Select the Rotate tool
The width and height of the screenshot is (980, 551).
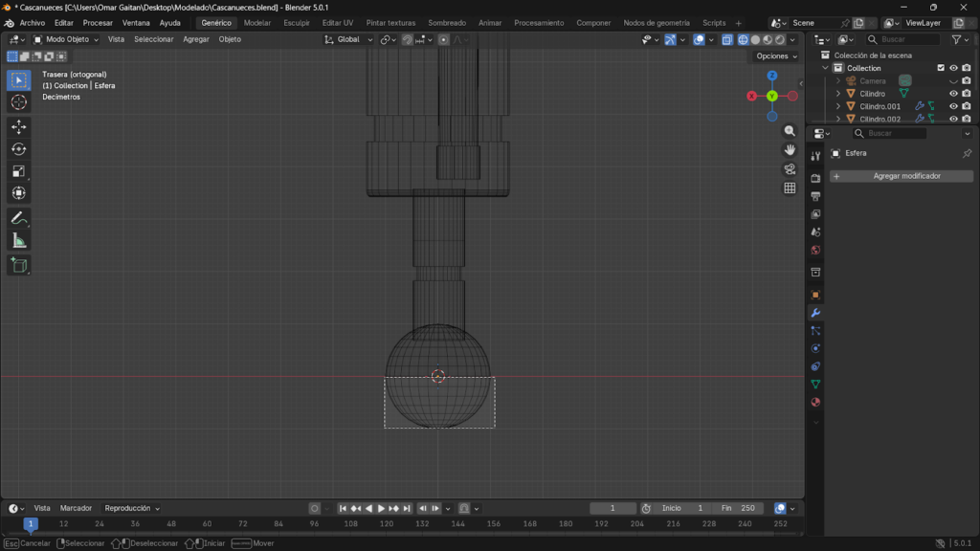point(18,148)
